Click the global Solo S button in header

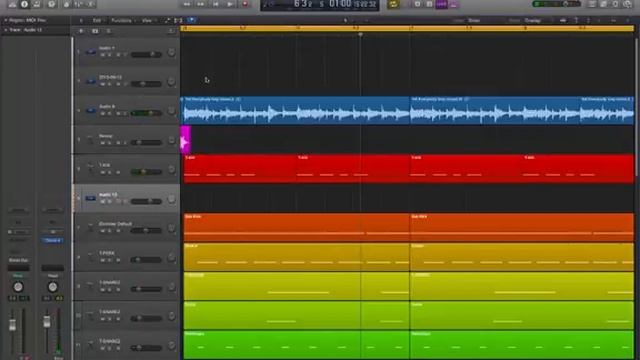109,31
